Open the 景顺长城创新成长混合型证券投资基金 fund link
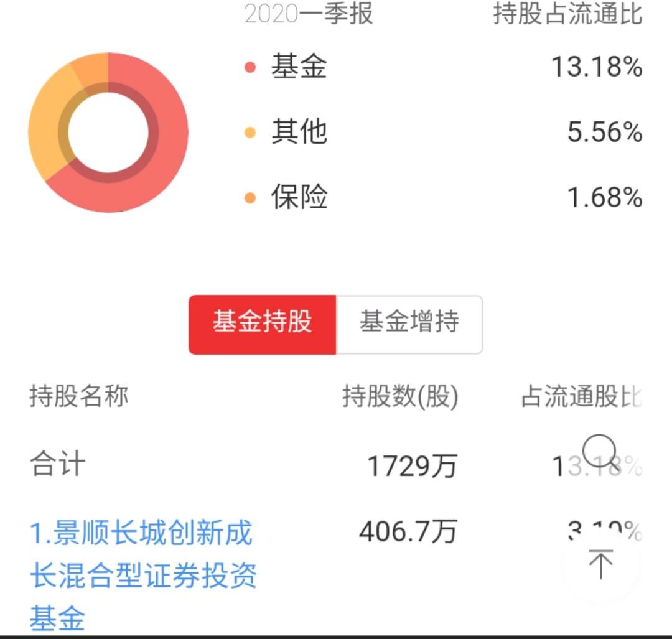The width and height of the screenshot is (672, 639). click(x=142, y=575)
